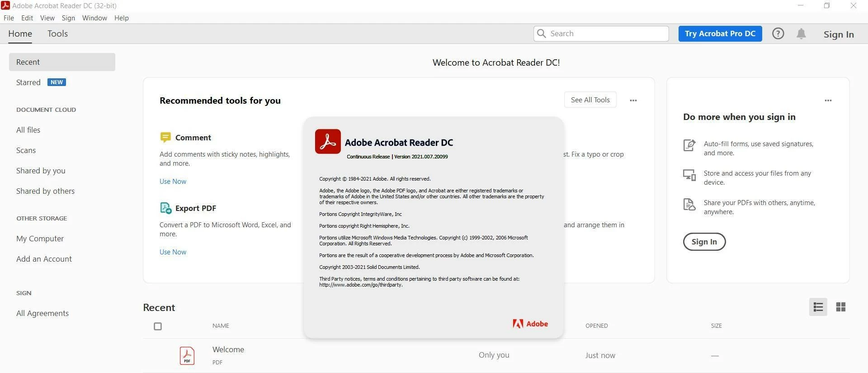The height and width of the screenshot is (373, 868).
Task: Click the Adobe logo in About dialog
Action: point(530,324)
